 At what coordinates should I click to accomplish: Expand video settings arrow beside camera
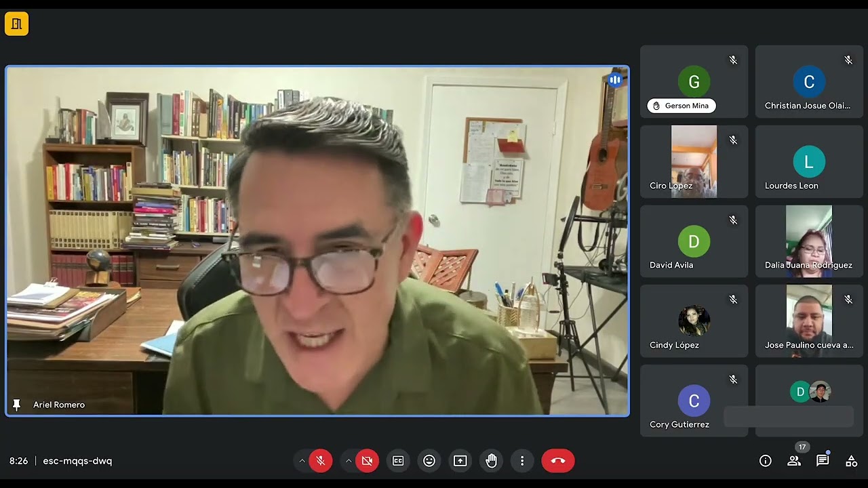pos(349,461)
